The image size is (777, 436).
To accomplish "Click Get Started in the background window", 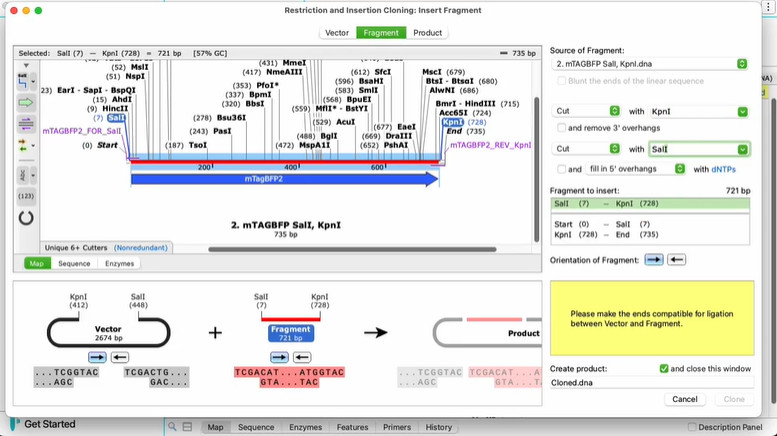I will [50, 424].
